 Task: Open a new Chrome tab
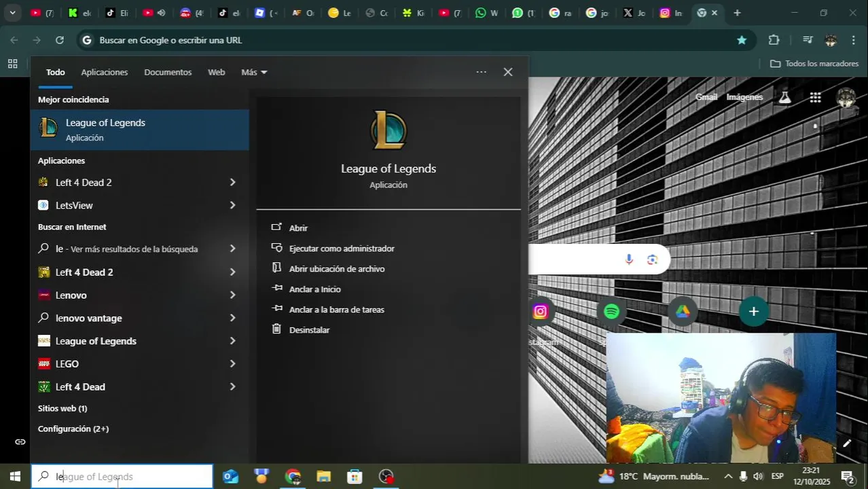[737, 13]
